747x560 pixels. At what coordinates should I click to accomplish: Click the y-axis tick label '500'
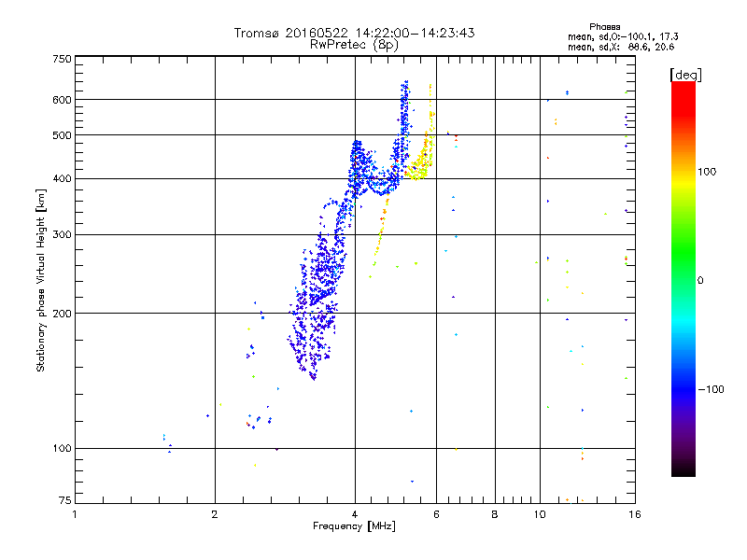click(62, 135)
